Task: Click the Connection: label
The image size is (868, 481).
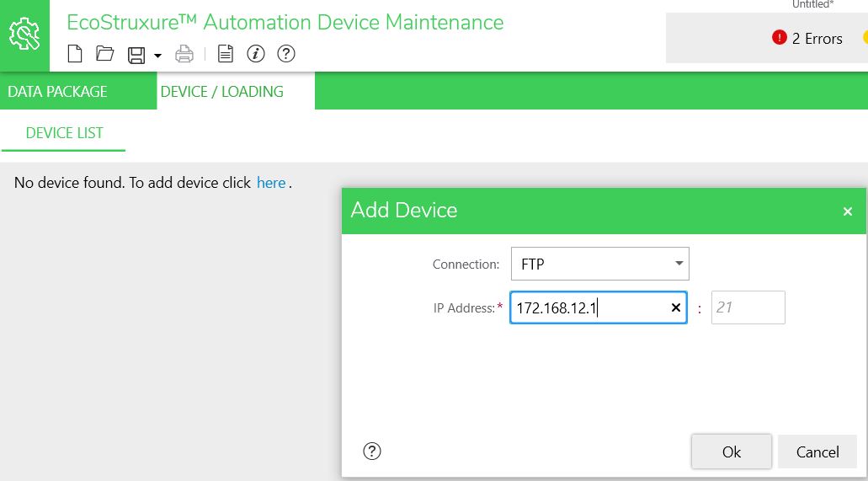Action: 466,265
